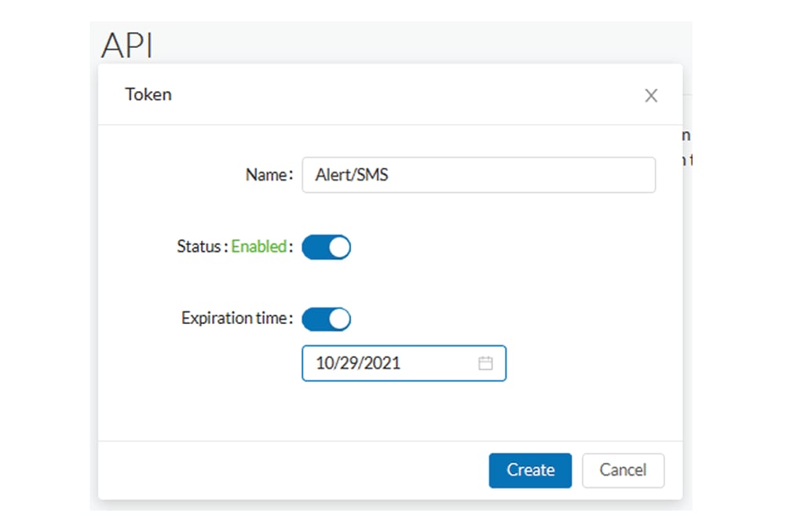The width and height of the screenshot is (786, 532).
Task: Click the "Status:" label
Action: [202, 246]
